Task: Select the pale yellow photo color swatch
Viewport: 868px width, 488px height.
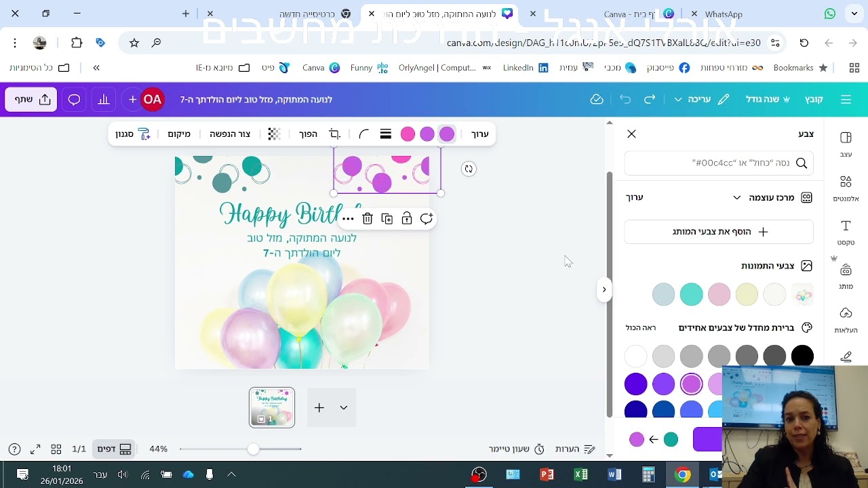Action: coord(747,294)
